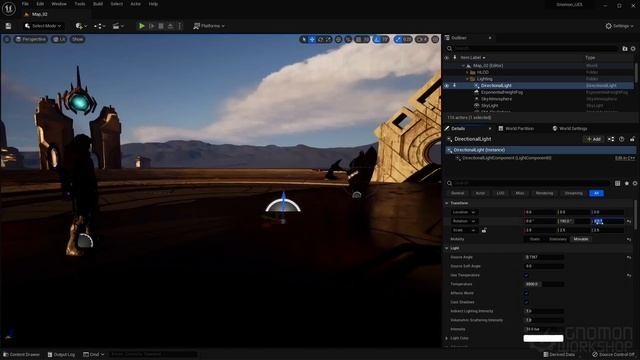The width and height of the screenshot is (640, 360).
Task: Click the Details lock icon
Action: pyautogui.click(x=632, y=139)
